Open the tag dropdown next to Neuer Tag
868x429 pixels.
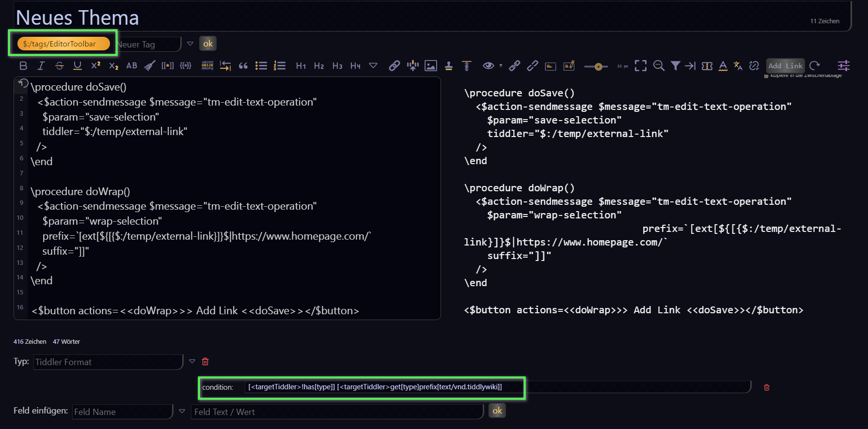[x=190, y=44]
